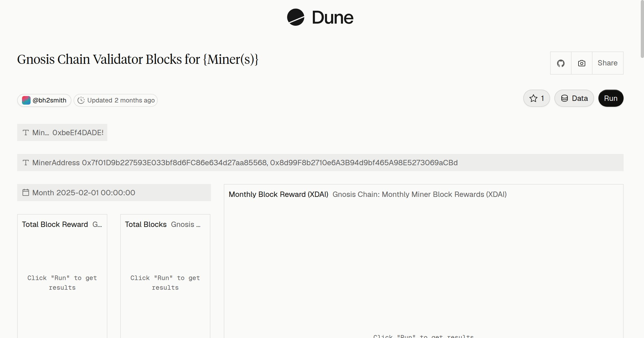Click the text icon beside MinerAddress
This screenshot has width=644, height=338.
[26, 163]
